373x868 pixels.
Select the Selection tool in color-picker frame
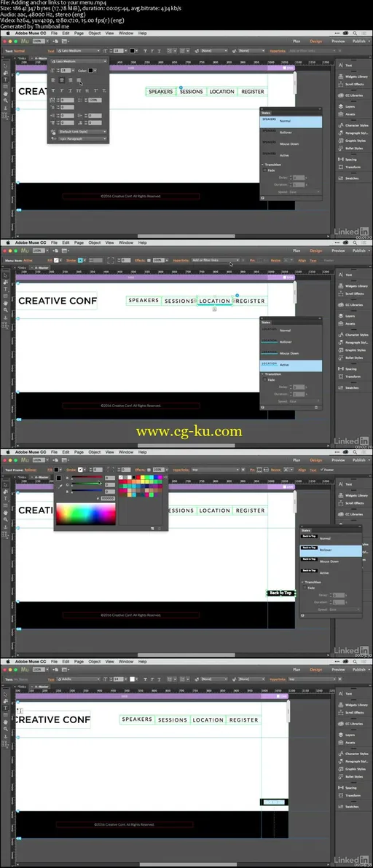click(x=6, y=484)
